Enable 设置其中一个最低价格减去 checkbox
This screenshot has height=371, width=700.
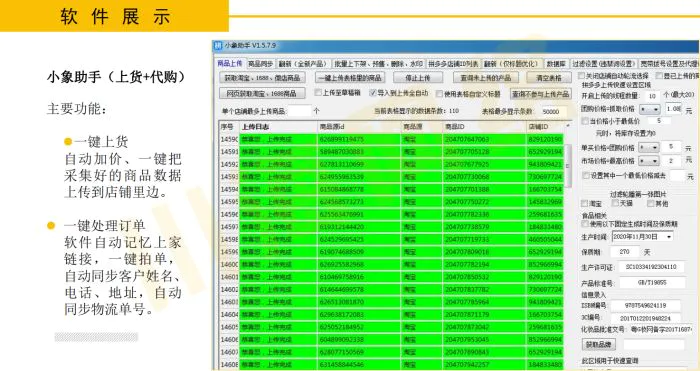click(585, 176)
